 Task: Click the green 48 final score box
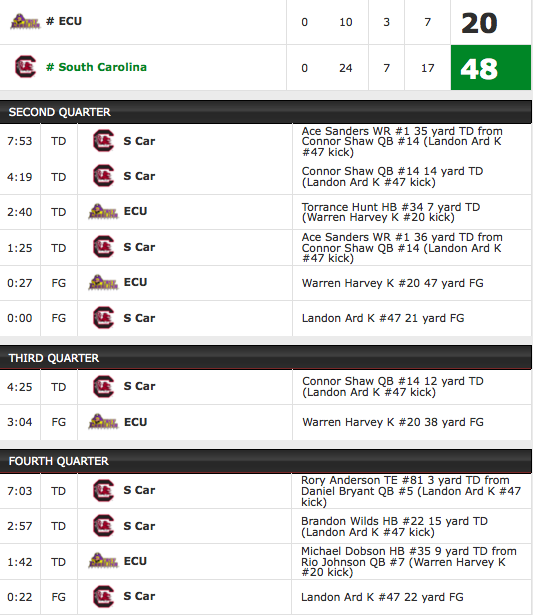click(x=491, y=67)
